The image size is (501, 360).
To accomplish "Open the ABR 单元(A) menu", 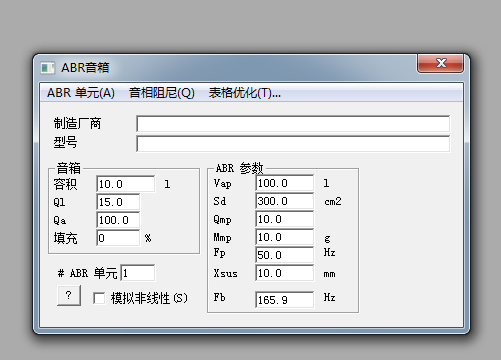I will pos(81,93).
